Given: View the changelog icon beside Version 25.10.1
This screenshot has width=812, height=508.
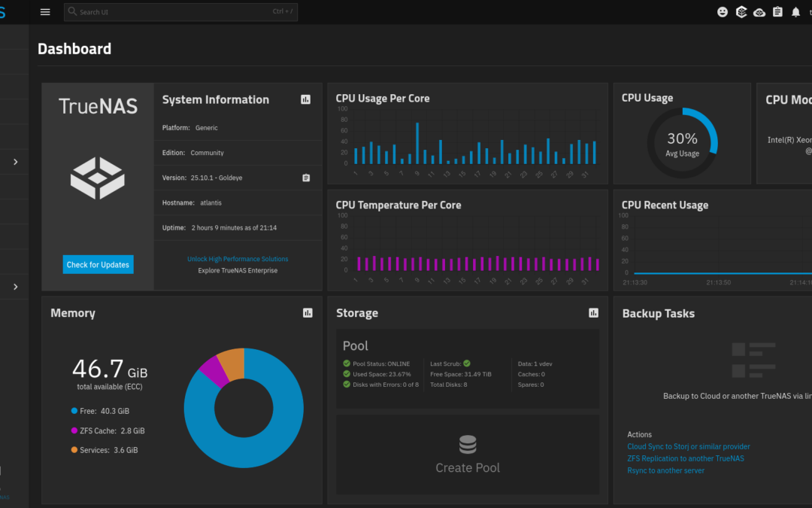Looking at the screenshot, I should tap(305, 178).
